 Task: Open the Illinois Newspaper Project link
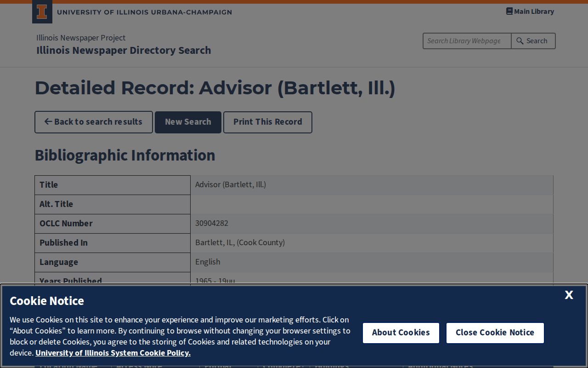tap(81, 38)
